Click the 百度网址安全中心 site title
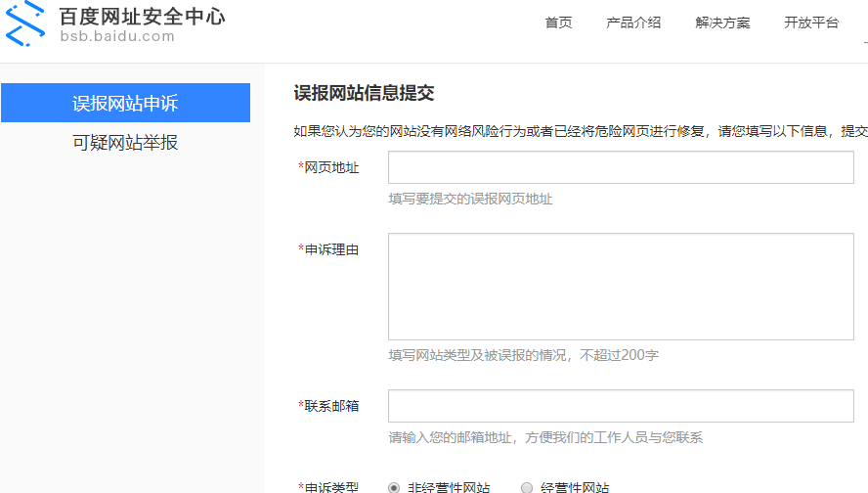 142,17
